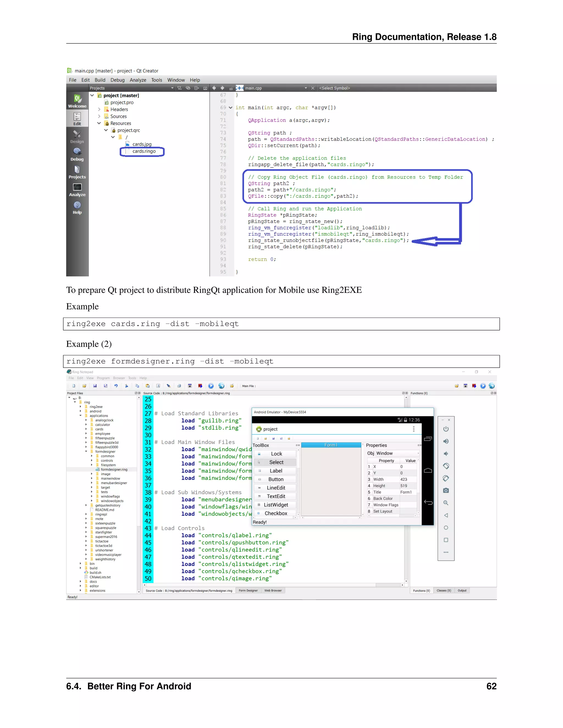Expand the Headers folder in Projects tree
Image resolution: width=563 pixels, height=728 pixels.
pyautogui.click(x=99, y=109)
